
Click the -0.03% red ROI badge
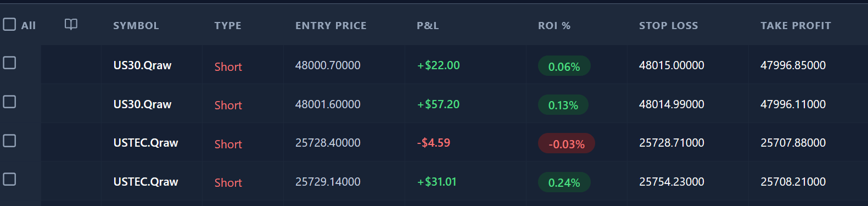click(567, 144)
